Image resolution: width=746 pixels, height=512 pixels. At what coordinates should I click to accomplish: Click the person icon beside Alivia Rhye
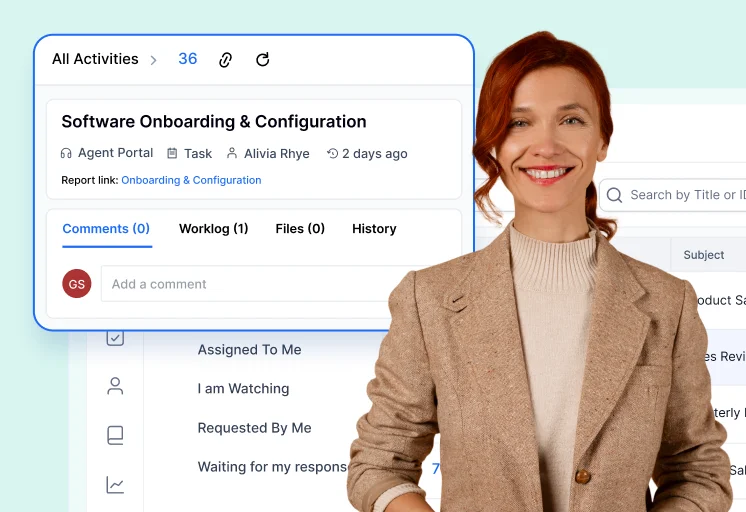tap(232, 153)
